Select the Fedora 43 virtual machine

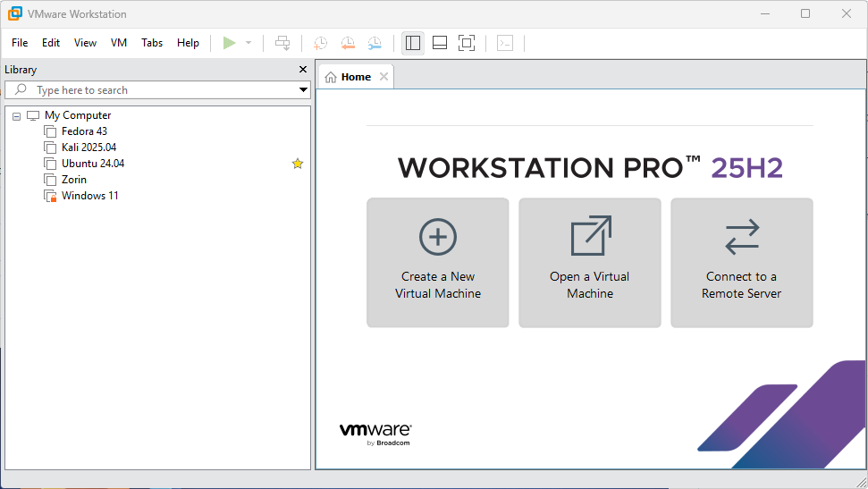click(x=84, y=131)
